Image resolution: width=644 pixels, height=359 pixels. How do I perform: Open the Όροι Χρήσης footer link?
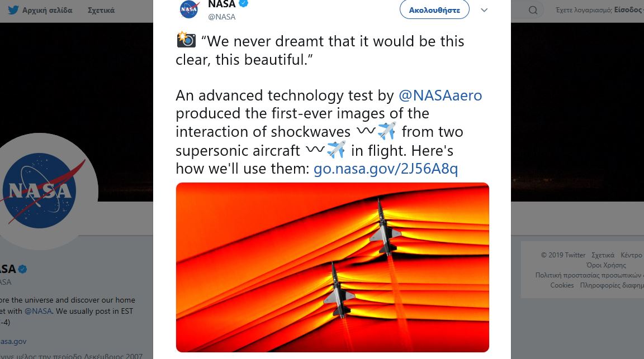pyautogui.click(x=606, y=265)
